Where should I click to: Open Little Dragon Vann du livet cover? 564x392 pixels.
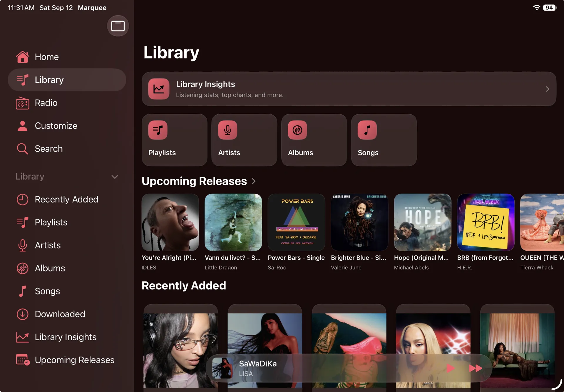[233, 222]
